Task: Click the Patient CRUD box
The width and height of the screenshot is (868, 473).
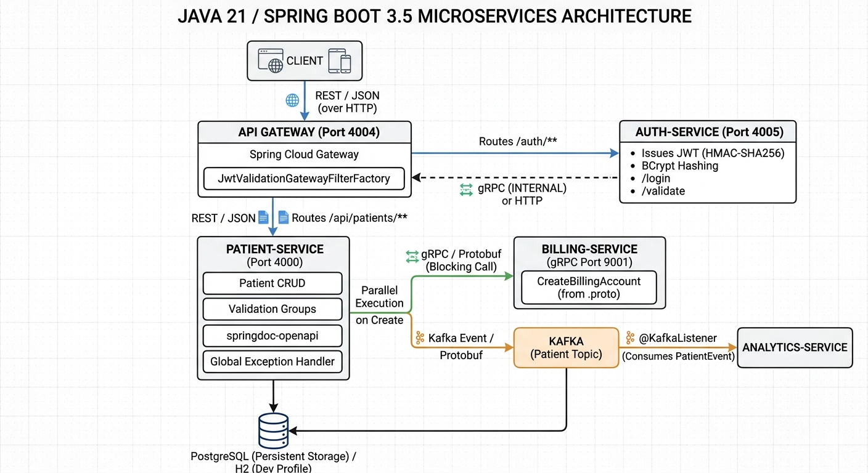Action: coord(272,283)
